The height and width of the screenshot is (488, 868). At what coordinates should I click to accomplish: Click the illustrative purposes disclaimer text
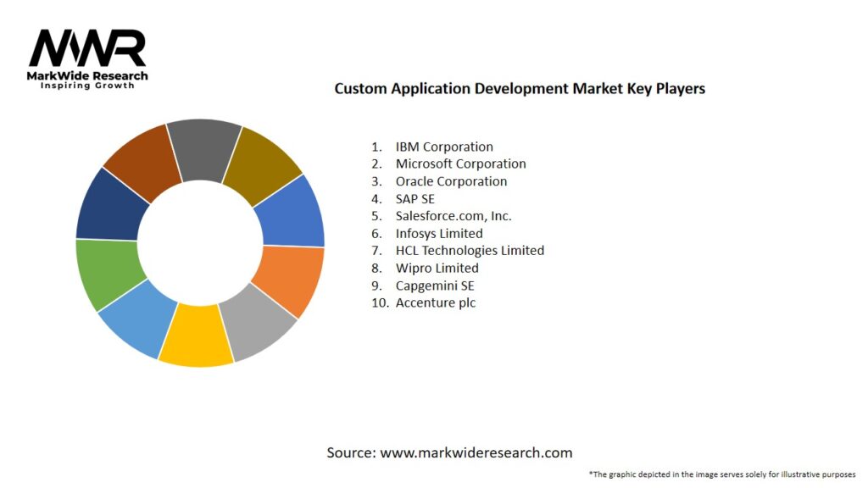point(722,474)
